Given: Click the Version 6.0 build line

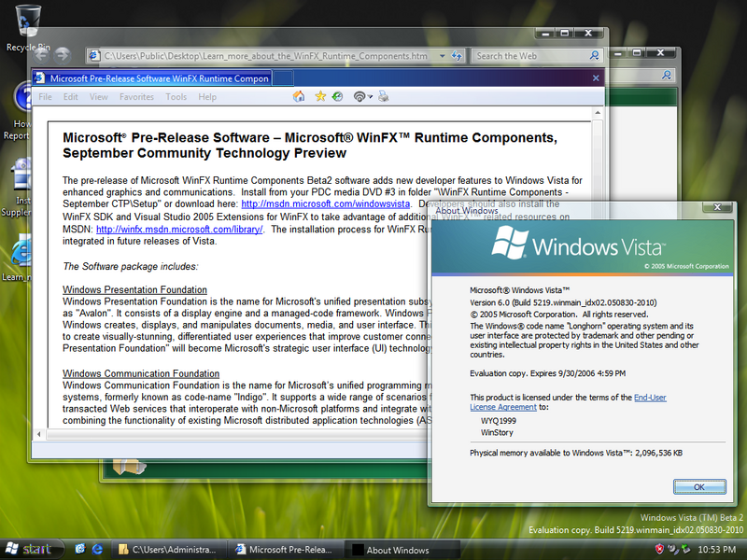Looking at the screenshot, I should click(x=563, y=302).
